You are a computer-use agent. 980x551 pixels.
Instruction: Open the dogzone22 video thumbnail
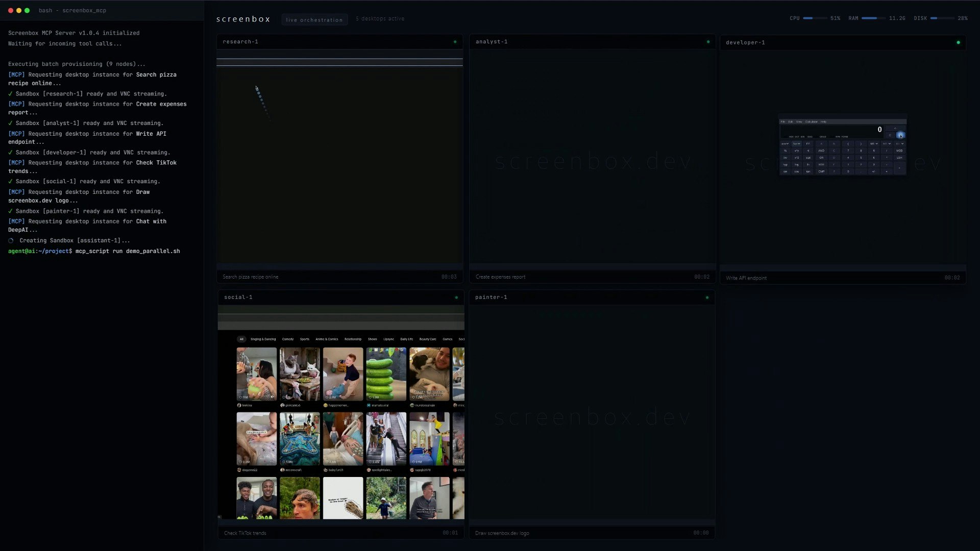pos(257,438)
